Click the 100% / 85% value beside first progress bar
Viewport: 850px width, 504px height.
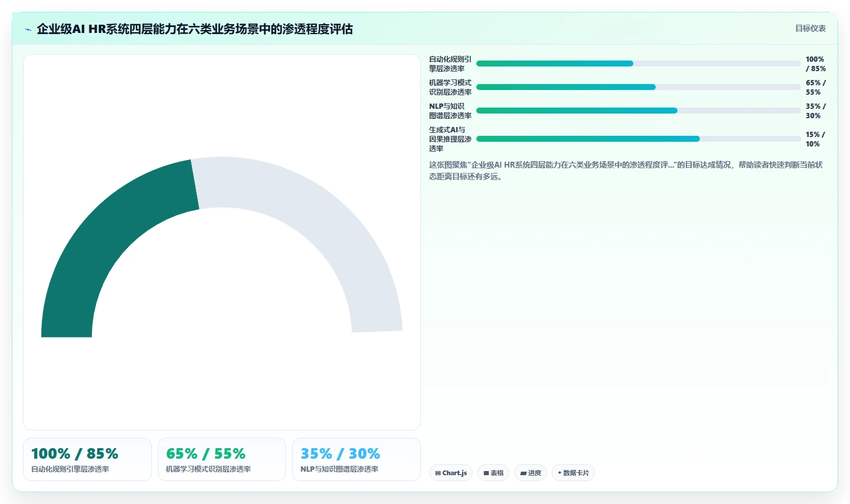coord(816,64)
